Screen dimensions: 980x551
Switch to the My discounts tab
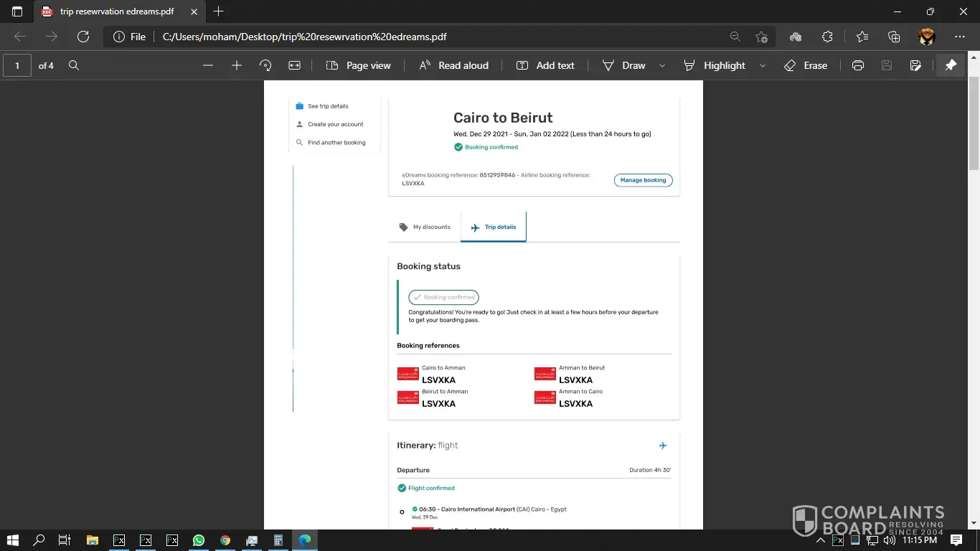click(425, 227)
